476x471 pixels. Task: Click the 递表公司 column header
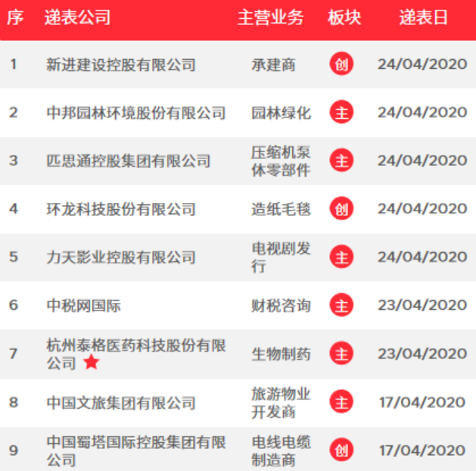tap(77, 17)
